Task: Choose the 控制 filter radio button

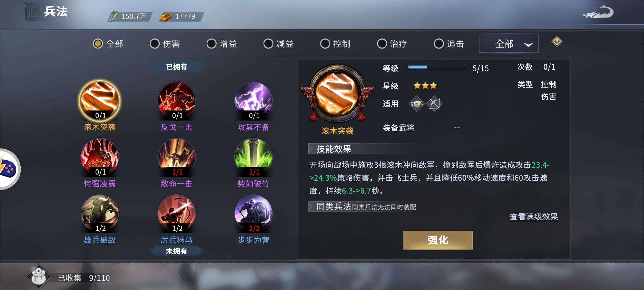Action: [x=325, y=44]
